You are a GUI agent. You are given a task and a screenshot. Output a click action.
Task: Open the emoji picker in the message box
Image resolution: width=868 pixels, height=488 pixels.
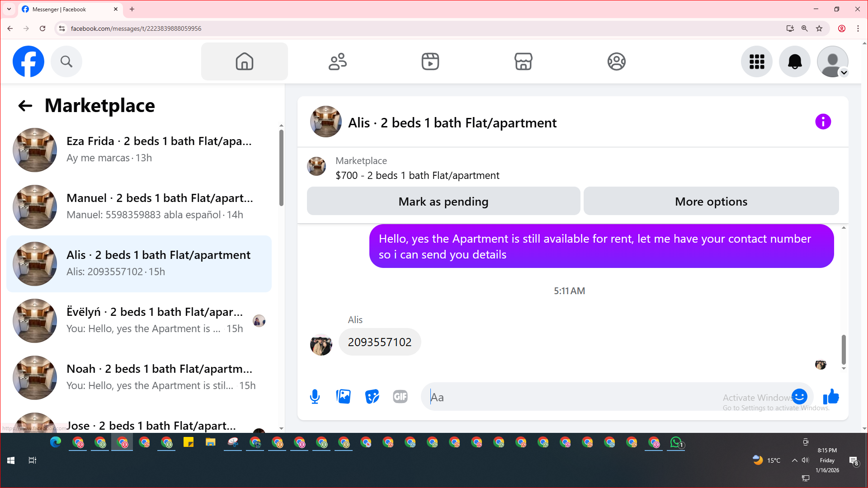pyautogui.click(x=799, y=397)
